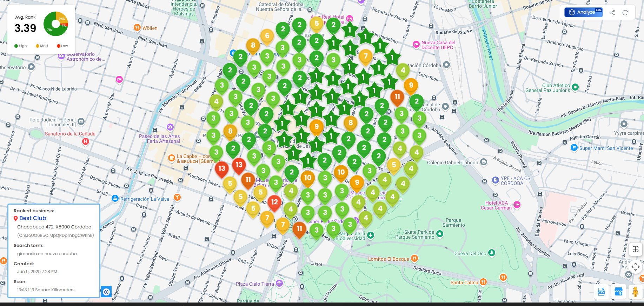Select the YPF - ACA CS parking marker

point(495,180)
